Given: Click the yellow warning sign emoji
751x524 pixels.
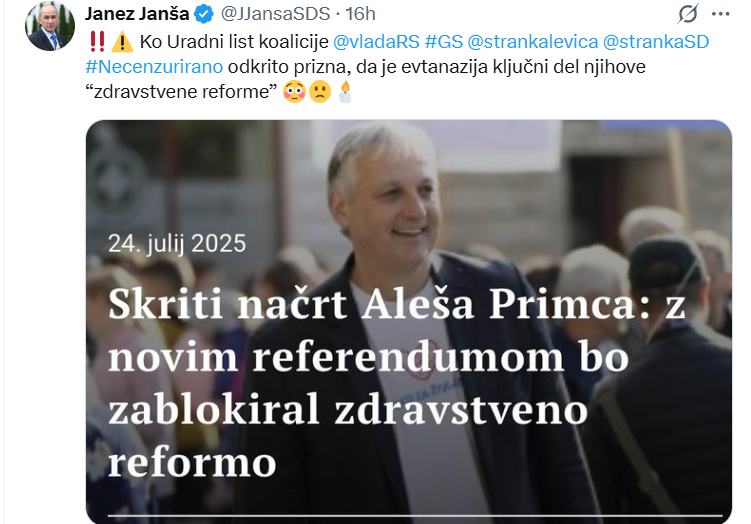Looking at the screenshot, I should point(122,42).
